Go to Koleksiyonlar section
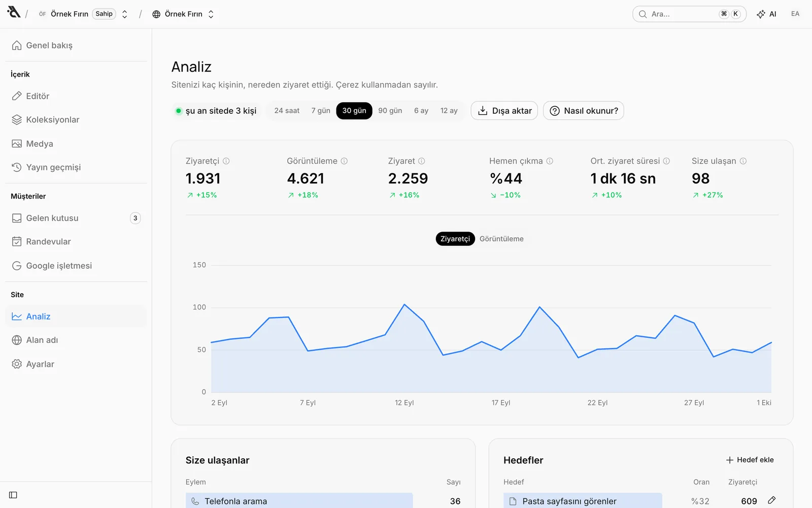The height and width of the screenshot is (508, 812). 76,120
